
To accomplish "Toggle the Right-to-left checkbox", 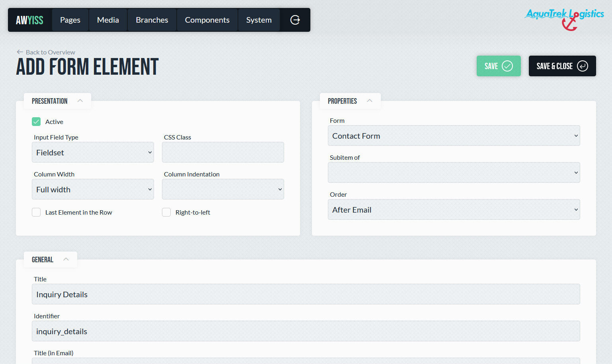I will (166, 212).
